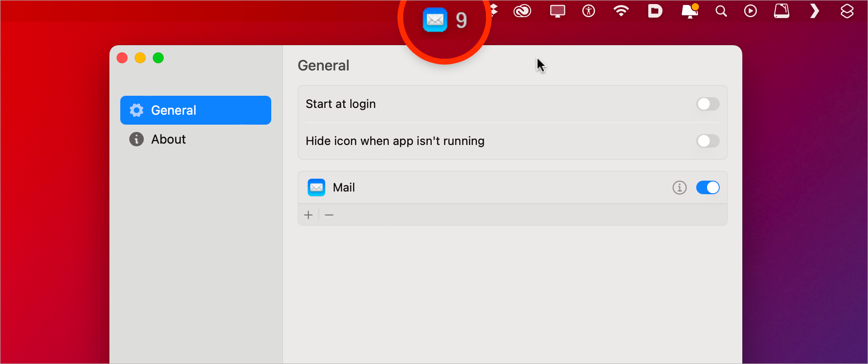The width and height of the screenshot is (868, 364).
Task: Click the monitor icon with orange badge
Action: tap(689, 11)
